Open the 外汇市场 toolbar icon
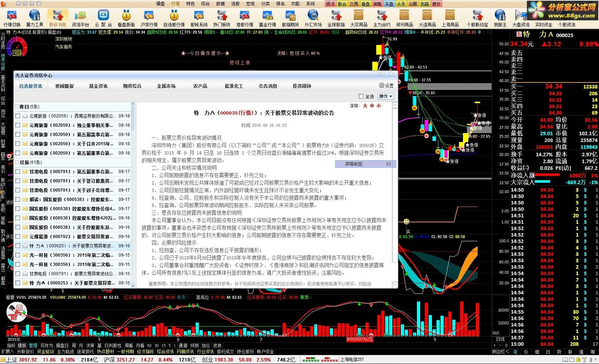The width and height of the screenshot is (599, 364). tap(313, 19)
